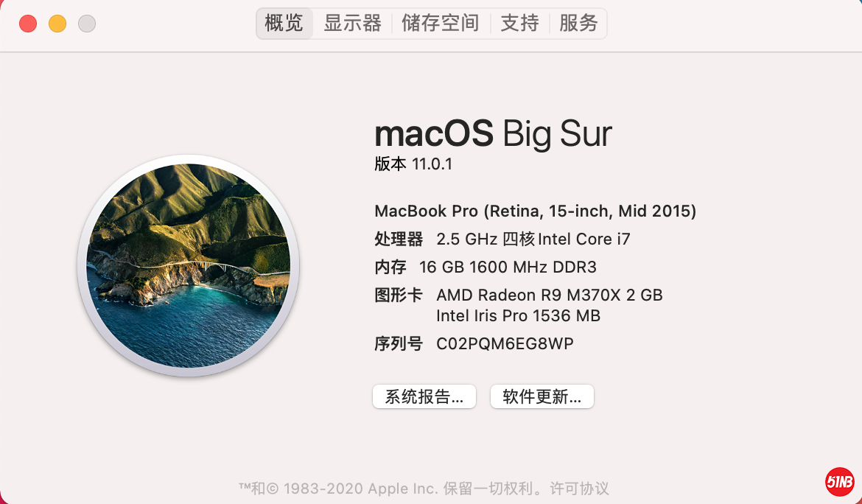
Task: Open the 服务 tab
Action: [x=578, y=24]
